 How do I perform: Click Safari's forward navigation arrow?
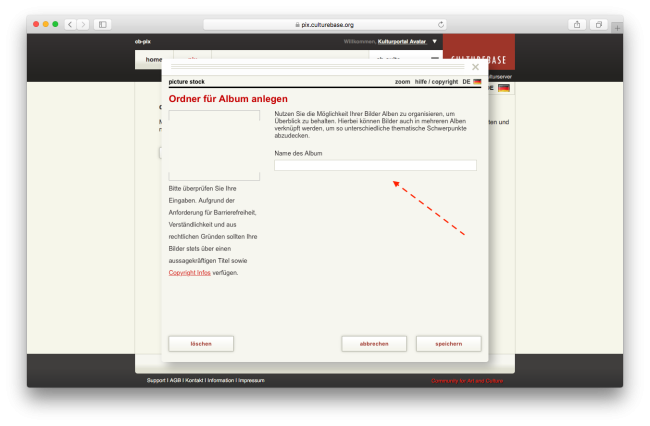82,24
